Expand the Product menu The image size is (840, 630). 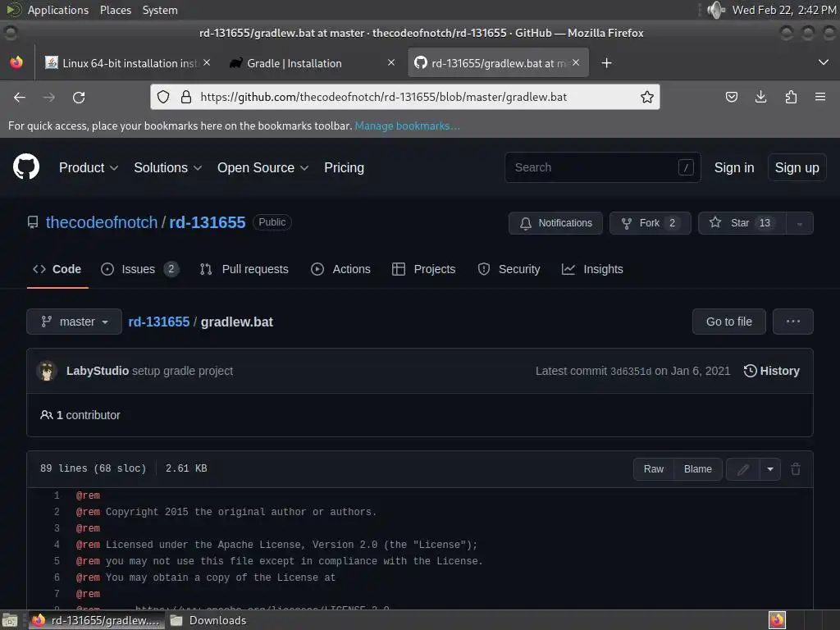pos(89,167)
